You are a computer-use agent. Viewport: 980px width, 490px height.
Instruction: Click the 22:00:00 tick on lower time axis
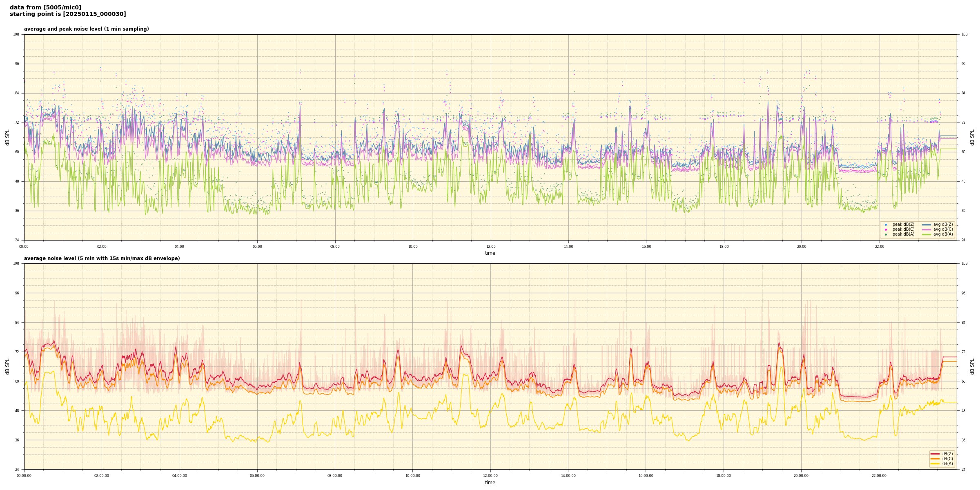click(x=879, y=476)
